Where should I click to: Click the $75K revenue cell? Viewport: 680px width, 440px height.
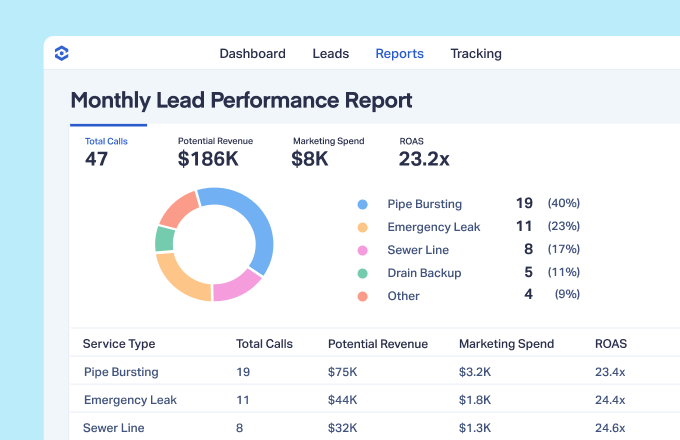(343, 372)
